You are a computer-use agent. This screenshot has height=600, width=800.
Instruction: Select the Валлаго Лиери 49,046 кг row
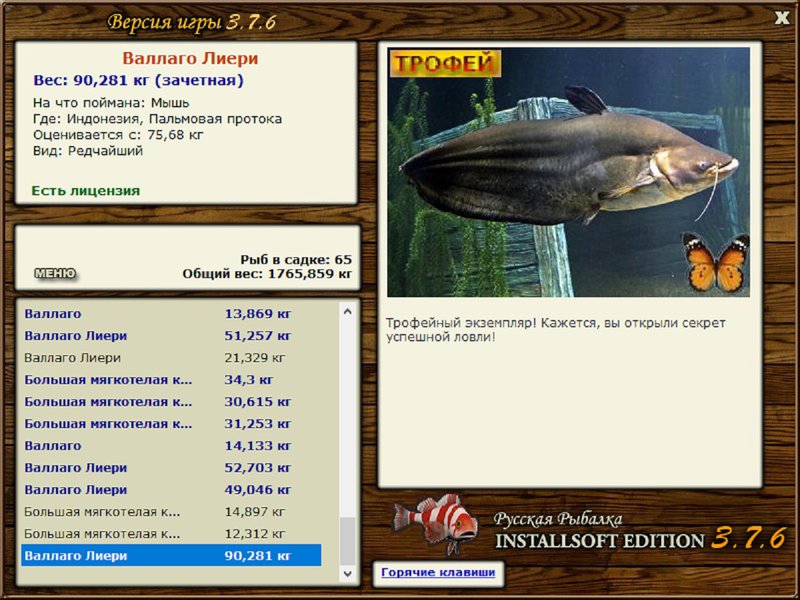click(171, 489)
